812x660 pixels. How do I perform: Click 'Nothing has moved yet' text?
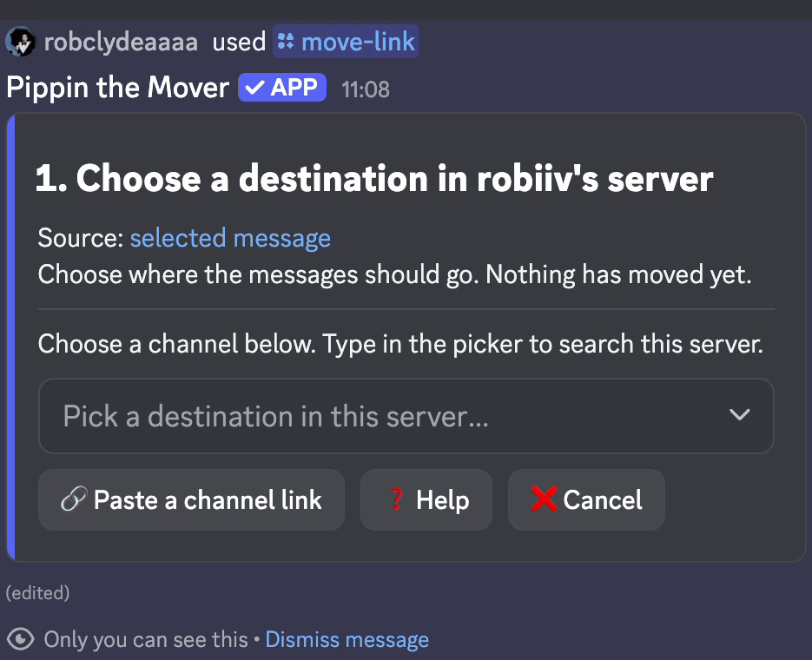618,274
